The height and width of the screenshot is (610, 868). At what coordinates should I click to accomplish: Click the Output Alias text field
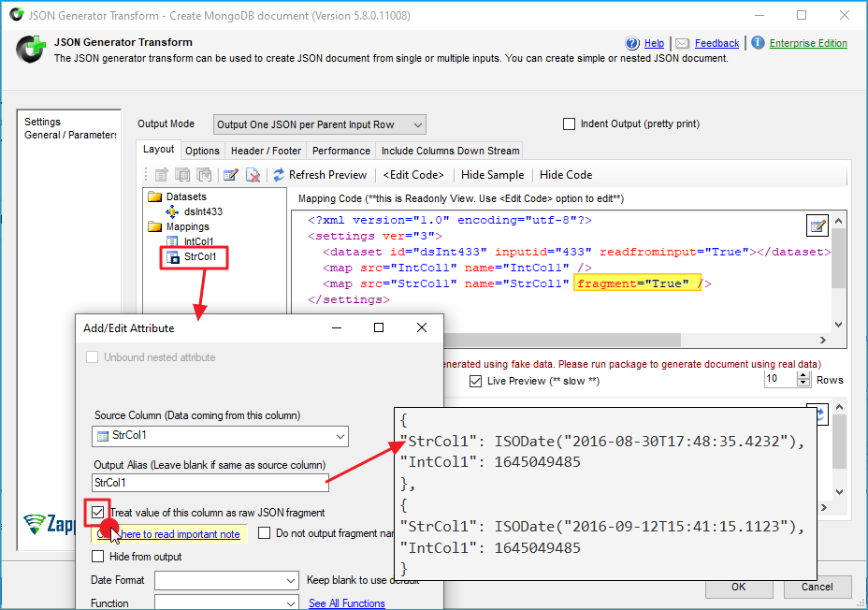[x=210, y=483]
